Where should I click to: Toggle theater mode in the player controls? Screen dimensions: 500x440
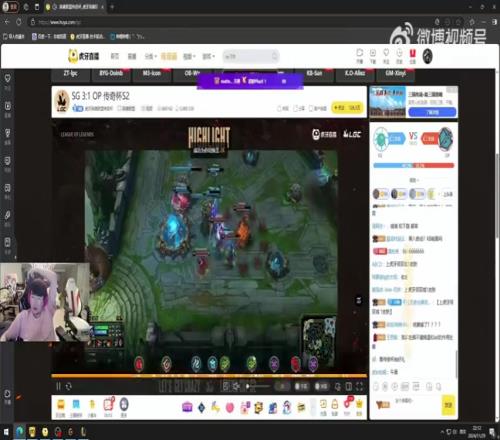[x=349, y=386]
